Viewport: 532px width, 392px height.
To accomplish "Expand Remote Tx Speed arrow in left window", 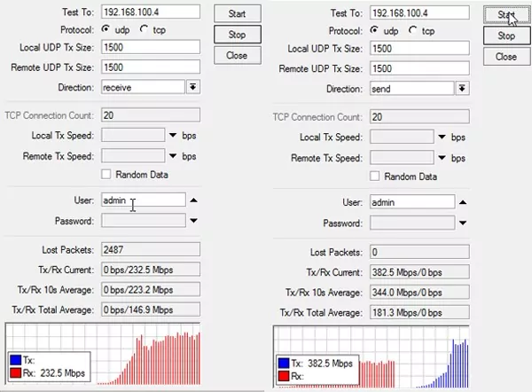I will coord(173,156).
